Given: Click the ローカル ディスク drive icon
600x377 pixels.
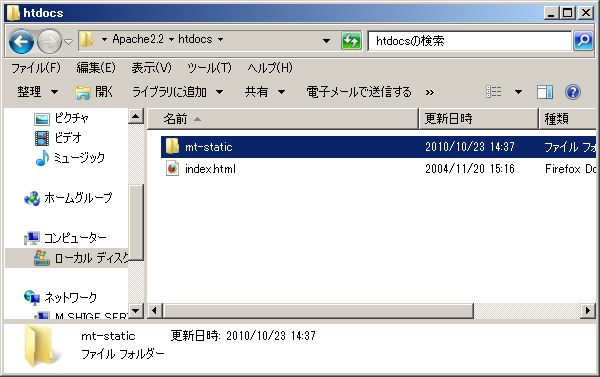Looking at the screenshot, I should [42, 258].
